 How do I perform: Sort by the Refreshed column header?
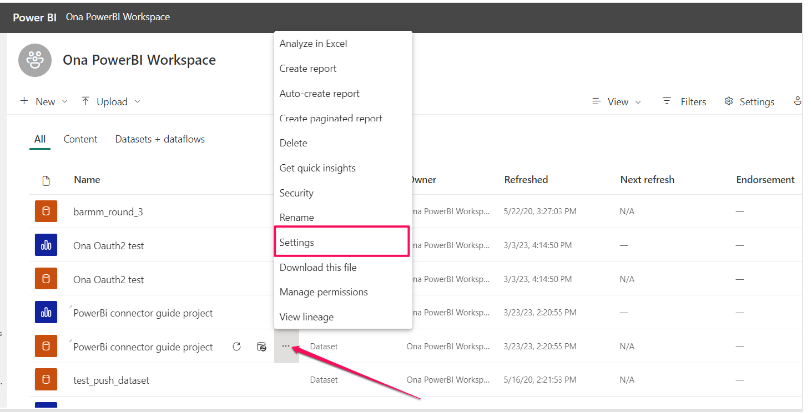526,180
